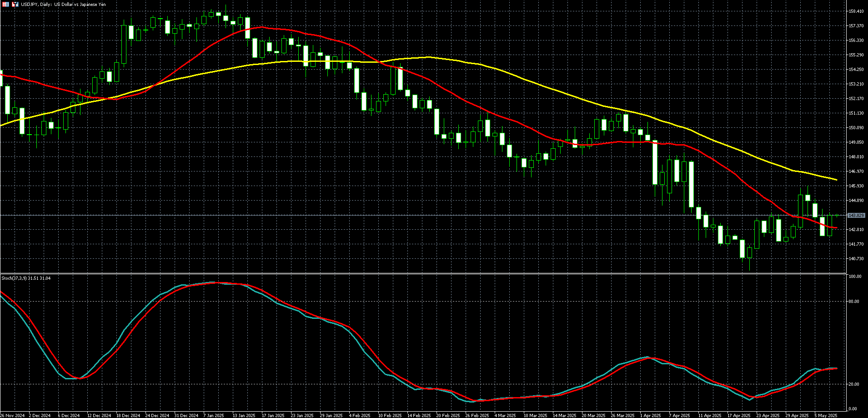Click the current price tag 143.829
This screenshot has width=868, height=418.
(856, 215)
